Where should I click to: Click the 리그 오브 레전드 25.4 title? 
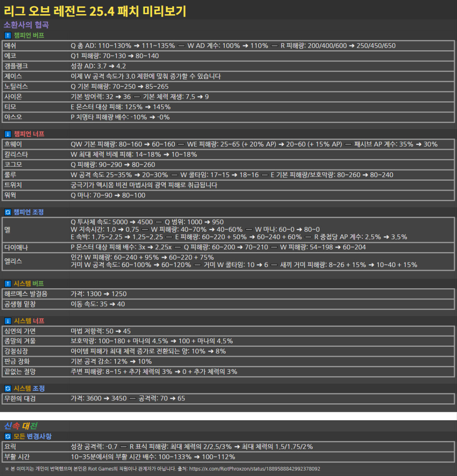95,10
